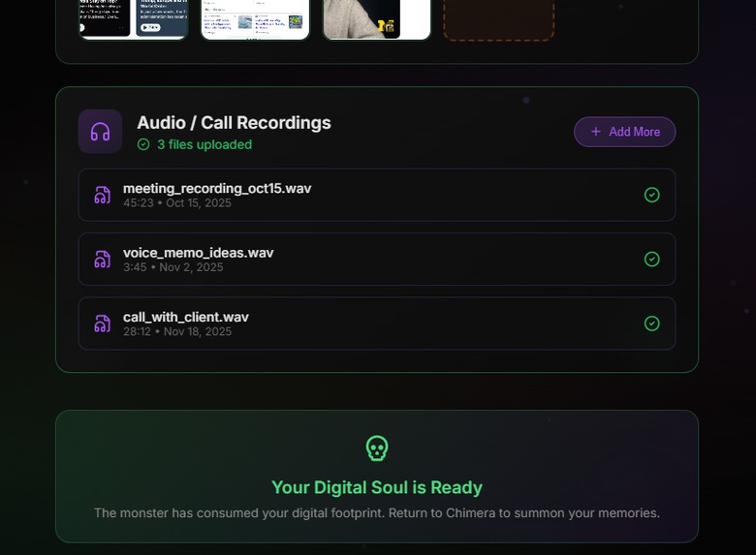Viewport: 756px width, 555px height.
Task: Click the green check icon beside 3 files uploaded
Action: 143,144
